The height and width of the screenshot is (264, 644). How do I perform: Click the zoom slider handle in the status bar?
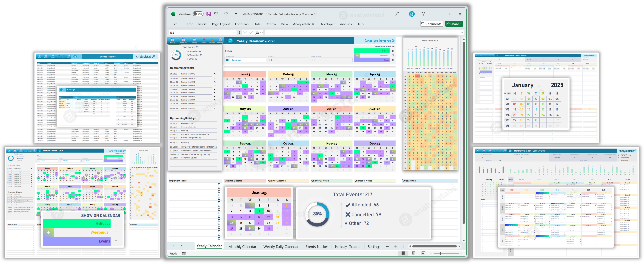[x=440, y=253]
